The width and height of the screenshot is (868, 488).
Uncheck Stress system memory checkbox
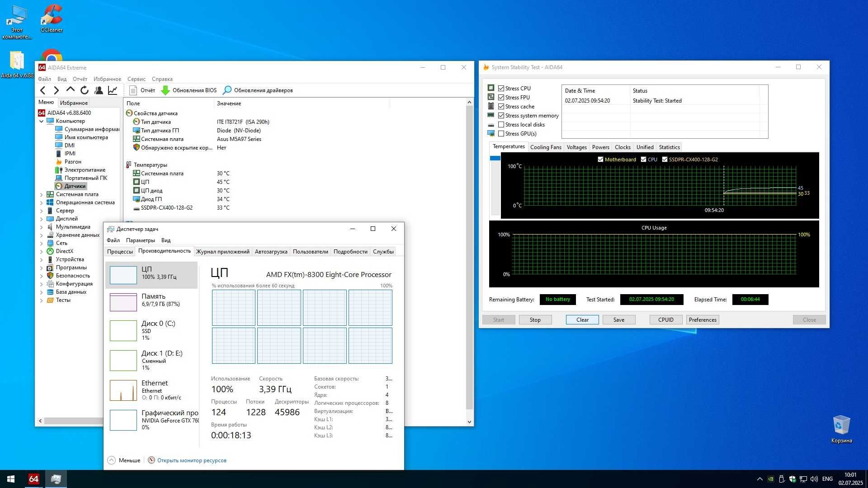coord(501,116)
